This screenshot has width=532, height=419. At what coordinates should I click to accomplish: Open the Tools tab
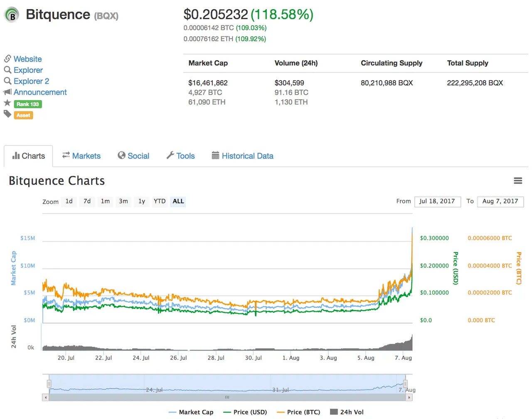[x=180, y=156]
